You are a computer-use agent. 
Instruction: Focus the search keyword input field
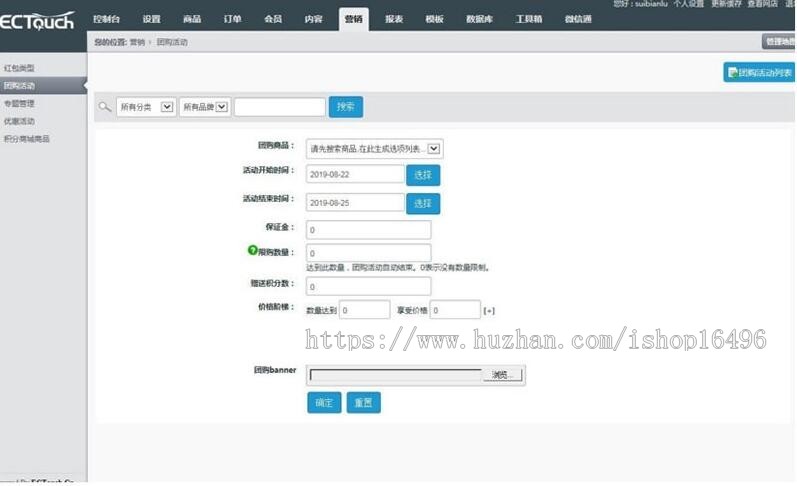pyautogui.click(x=280, y=107)
